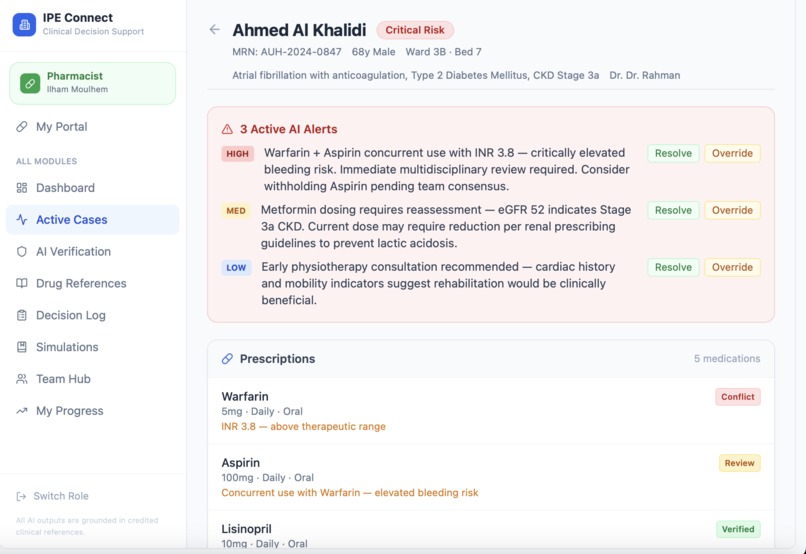Viewport: 806px width, 554px height.
Task: Click the Conflict badge on Warfarin
Action: click(738, 397)
